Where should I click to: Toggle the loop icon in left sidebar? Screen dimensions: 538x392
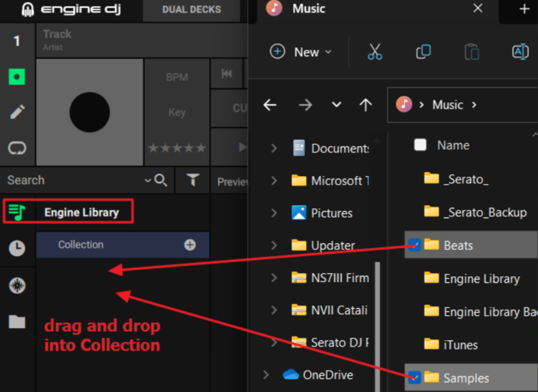coord(17,148)
